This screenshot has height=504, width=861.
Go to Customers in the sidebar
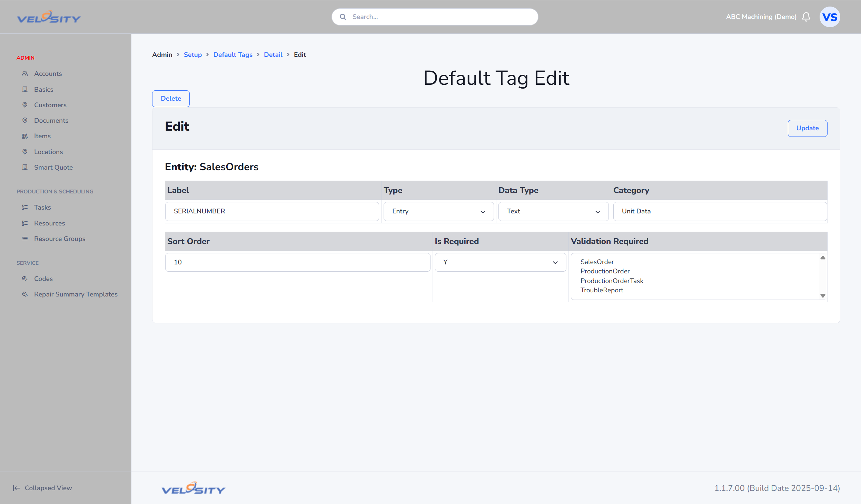click(x=50, y=105)
